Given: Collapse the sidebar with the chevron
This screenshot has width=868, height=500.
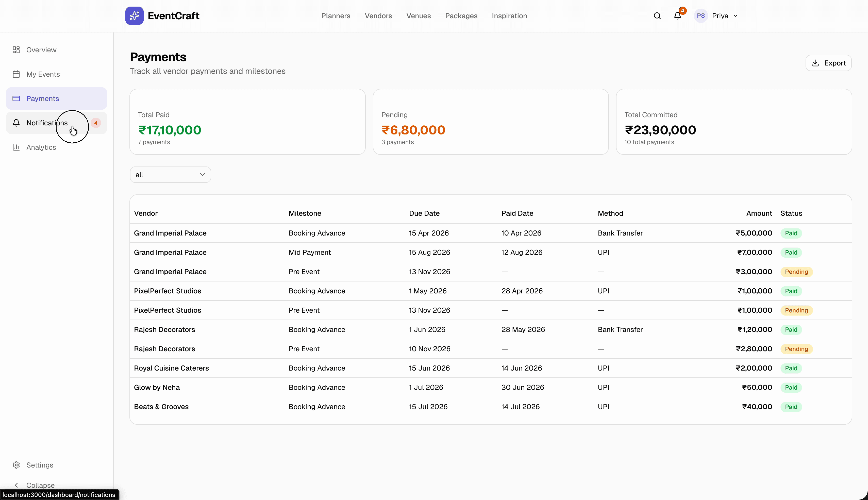Looking at the screenshot, I should tap(17, 485).
